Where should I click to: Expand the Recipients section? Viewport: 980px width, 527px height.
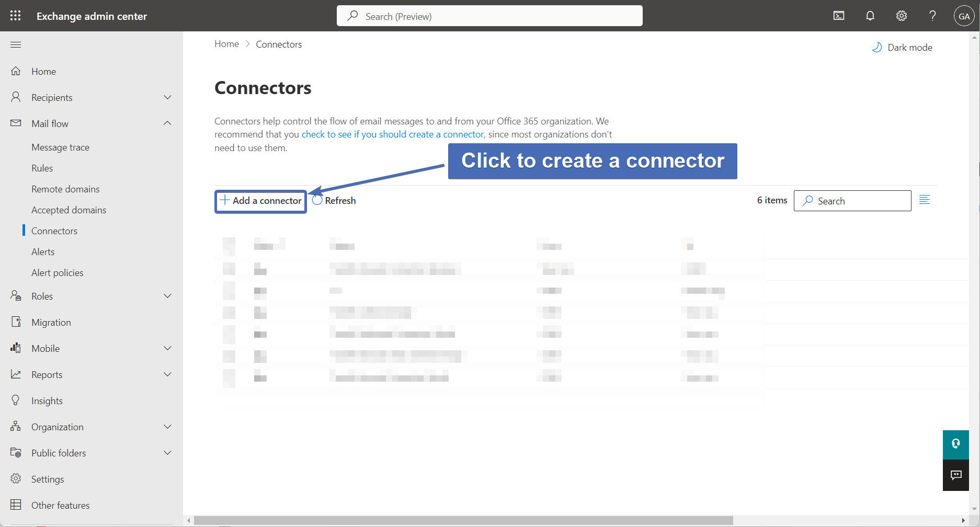167,97
